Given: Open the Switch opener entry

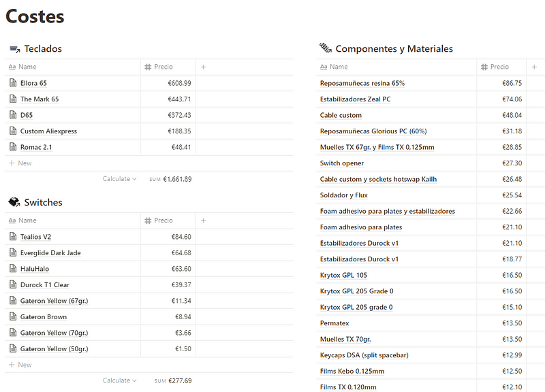Looking at the screenshot, I should [x=342, y=163].
